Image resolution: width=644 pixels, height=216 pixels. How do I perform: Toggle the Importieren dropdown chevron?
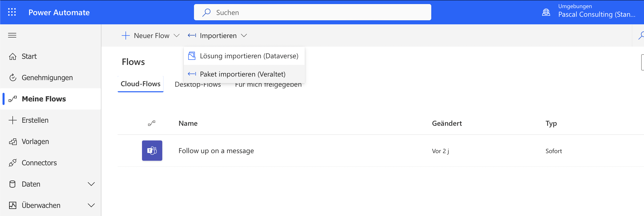(244, 35)
